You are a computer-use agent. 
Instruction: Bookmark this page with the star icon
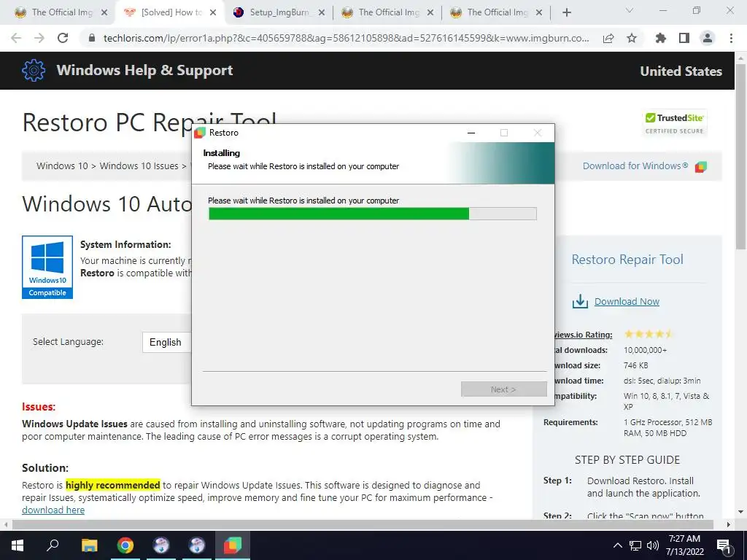pos(632,38)
